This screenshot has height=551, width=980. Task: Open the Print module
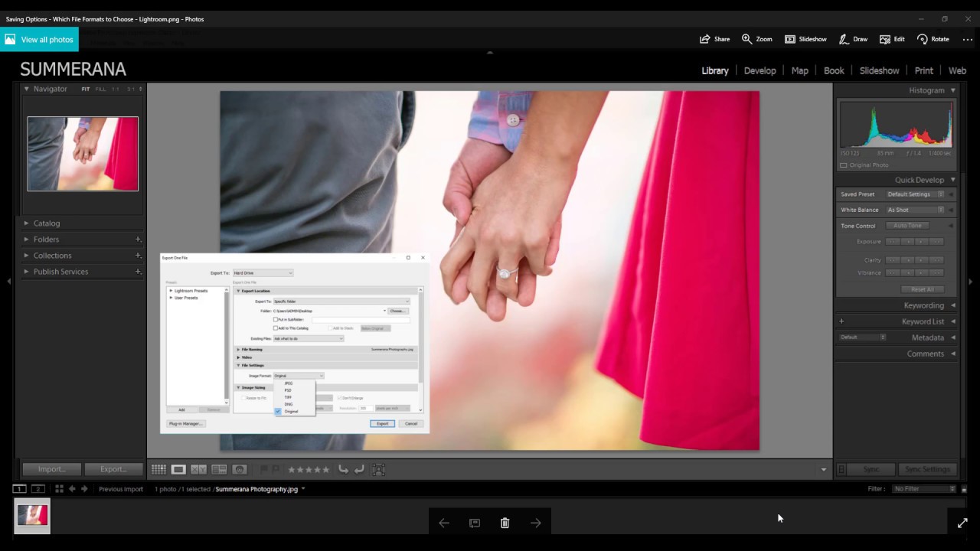coord(923,70)
